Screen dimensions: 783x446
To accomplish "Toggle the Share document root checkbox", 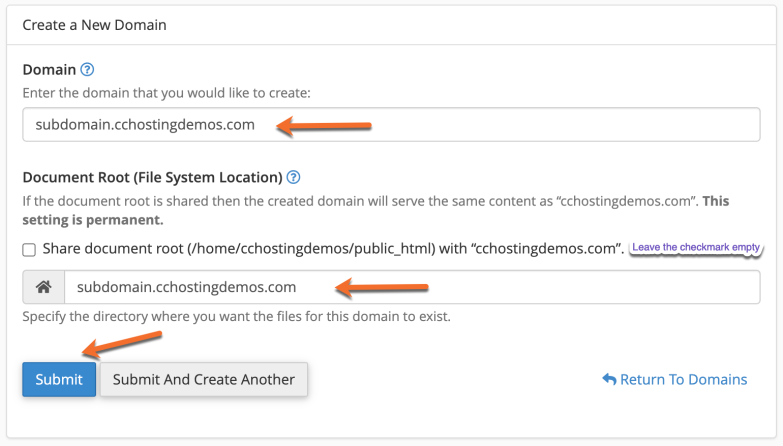I will (x=29, y=249).
